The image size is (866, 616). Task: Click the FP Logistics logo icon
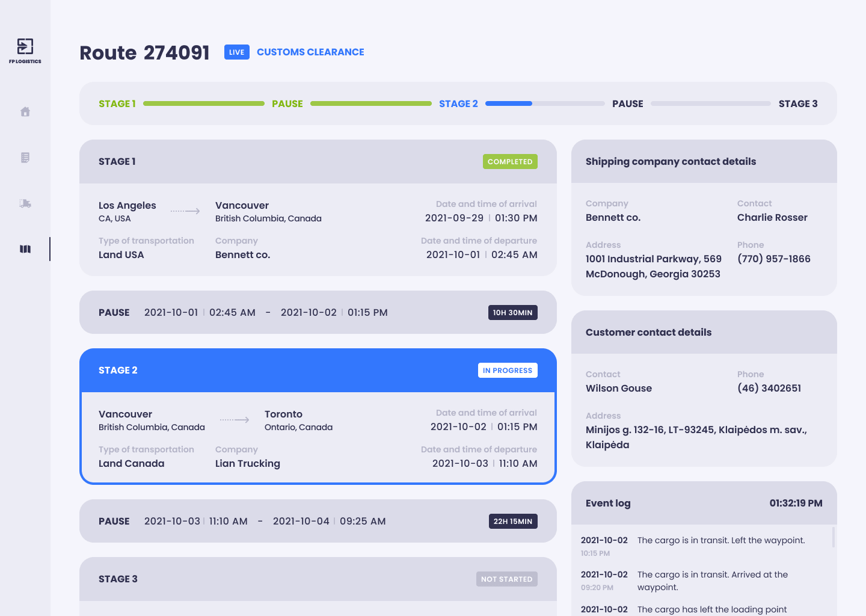25,47
